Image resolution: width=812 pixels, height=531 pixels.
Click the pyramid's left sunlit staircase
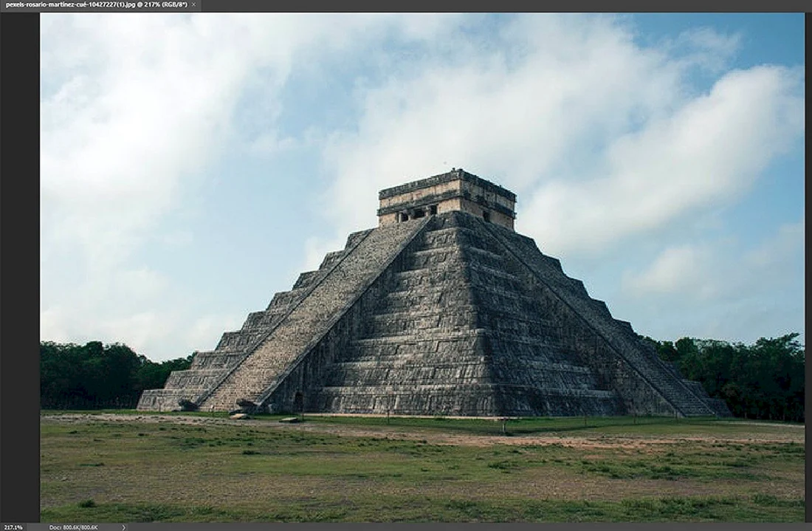click(314, 315)
